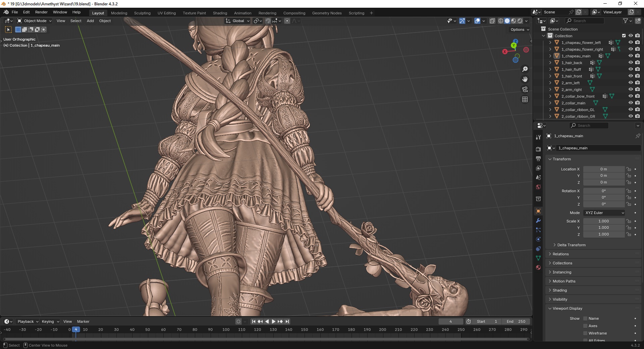Expand the Delta Transform section
Screen dimensions: 644x349
pyautogui.click(x=571, y=245)
